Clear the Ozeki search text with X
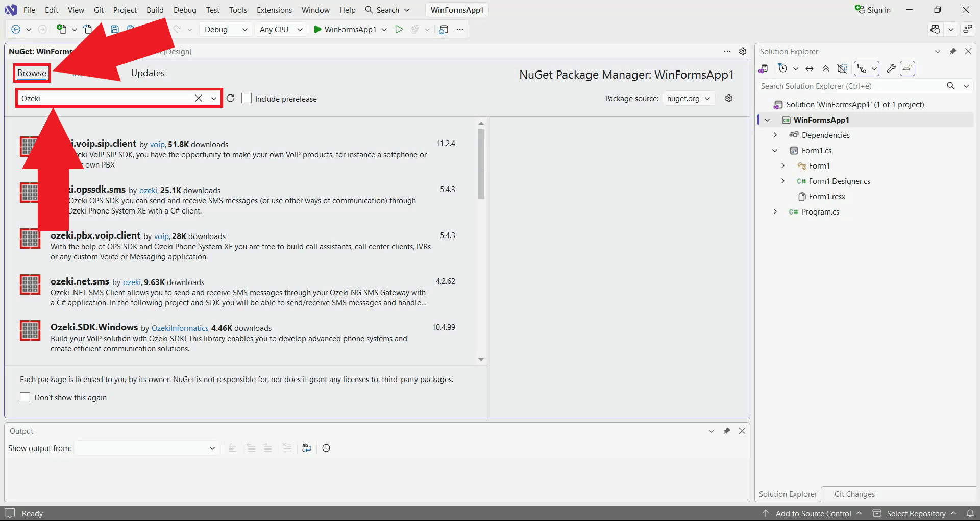980x521 pixels. [199, 98]
